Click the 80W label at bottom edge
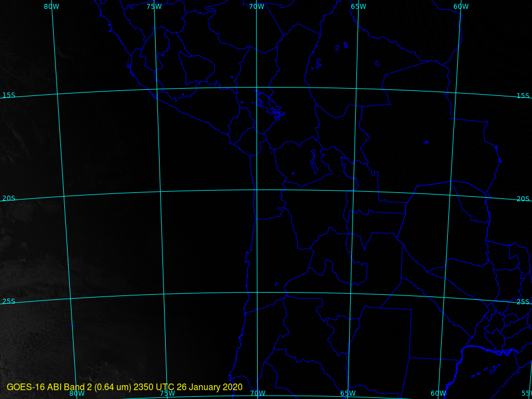The width and height of the screenshot is (532, 399). [x=77, y=393]
